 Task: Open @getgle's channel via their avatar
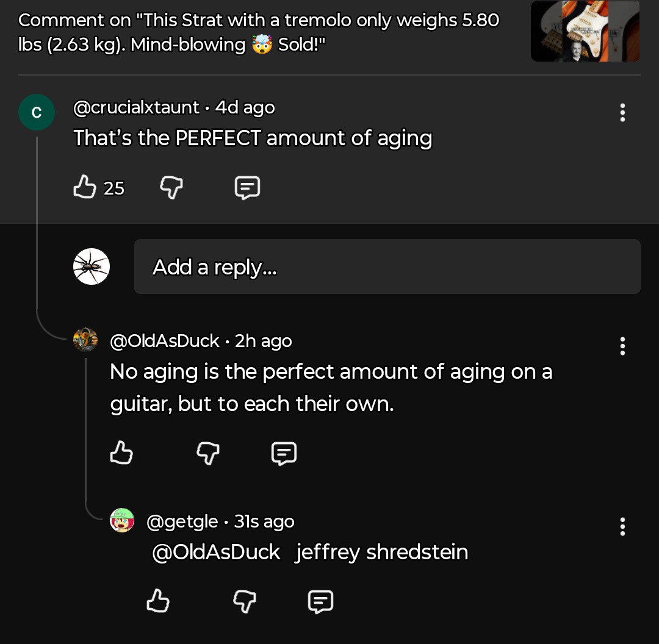[x=122, y=520]
